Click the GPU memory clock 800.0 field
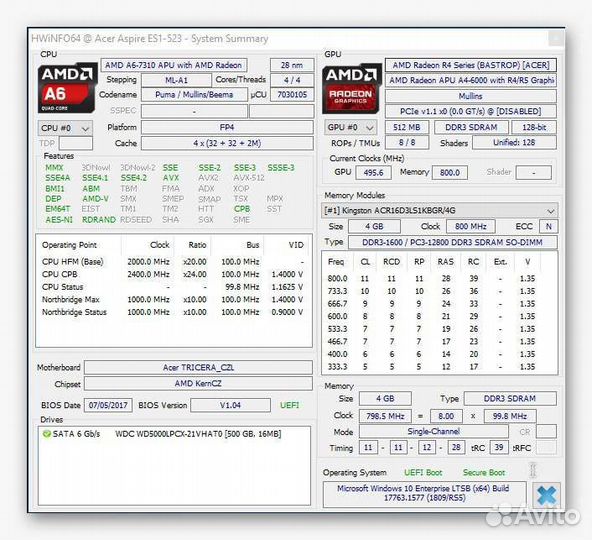Viewport: 592px width, 540px height. (x=450, y=173)
